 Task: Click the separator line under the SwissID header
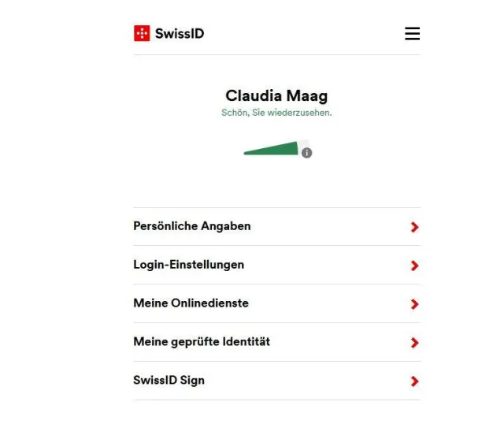click(x=276, y=55)
